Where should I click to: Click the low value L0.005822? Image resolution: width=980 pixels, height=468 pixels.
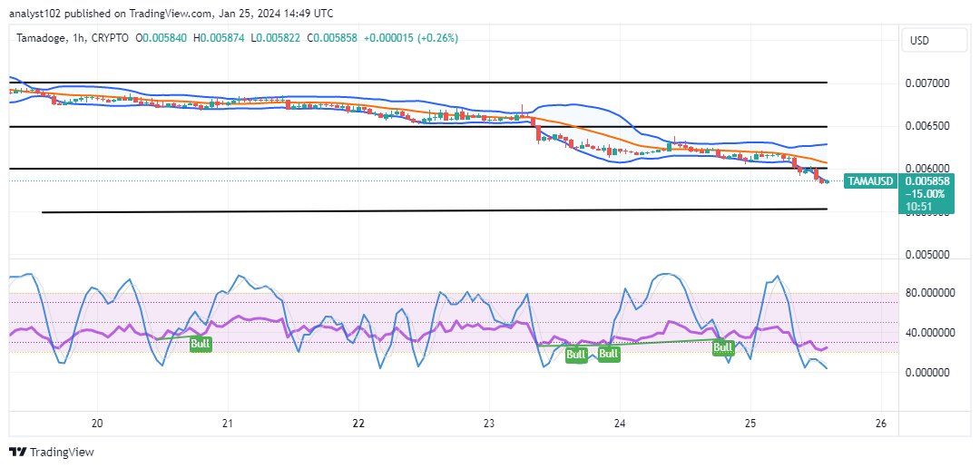(x=274, y=38)
